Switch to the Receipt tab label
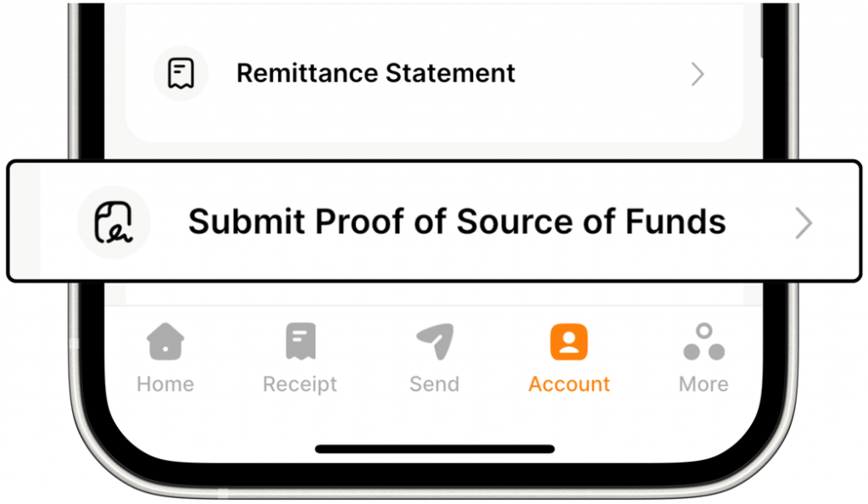 pyautogui.click(x=300, y=384)
